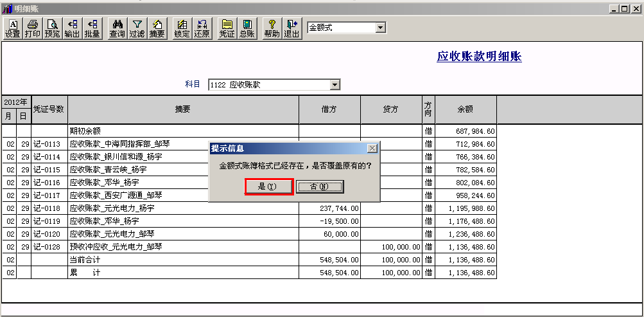This screenshot has width=644, height=317.
Task: Click the 过滤 filter funnel icon
Action: pyautogui.click(x=137, y=28)
